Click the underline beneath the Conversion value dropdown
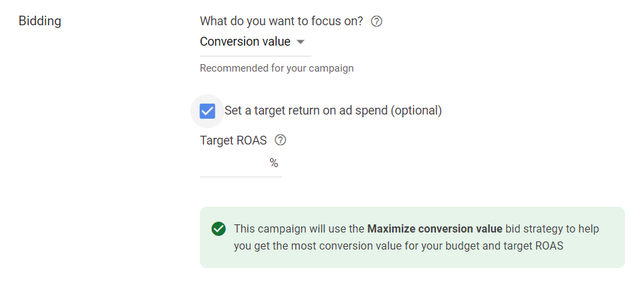 254,56
